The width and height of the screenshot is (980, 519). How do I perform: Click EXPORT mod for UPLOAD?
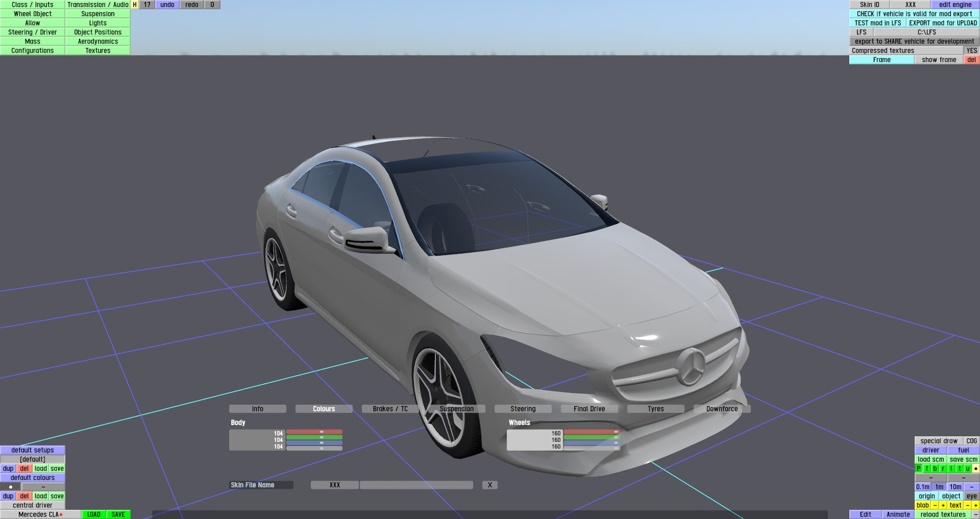pos(943,23)
